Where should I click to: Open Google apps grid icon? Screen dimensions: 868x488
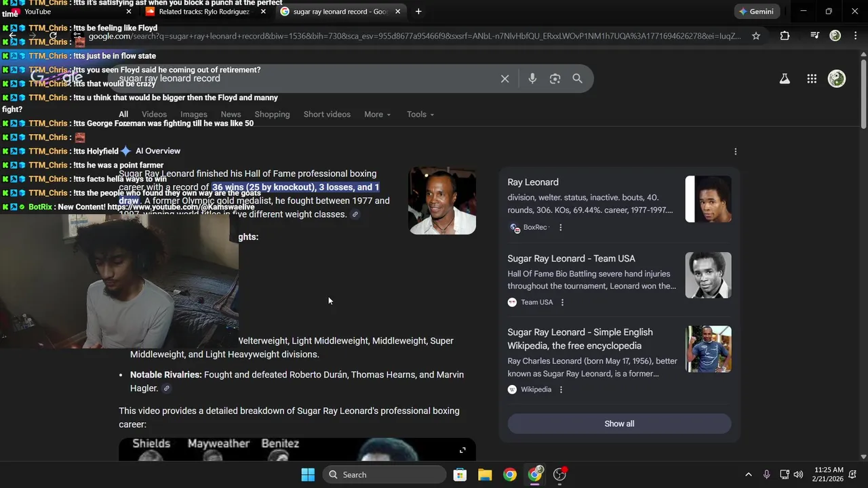coord(812,79)
